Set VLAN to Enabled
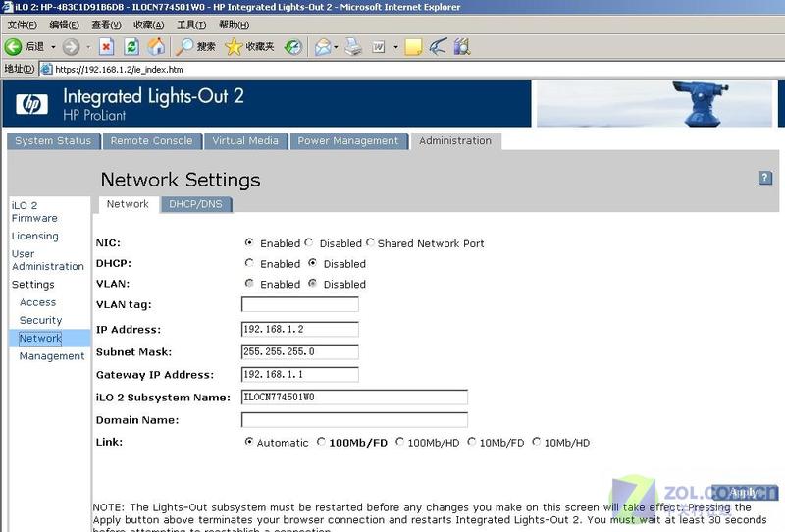The width and height of the screenshot is (785, 532). 249,284
